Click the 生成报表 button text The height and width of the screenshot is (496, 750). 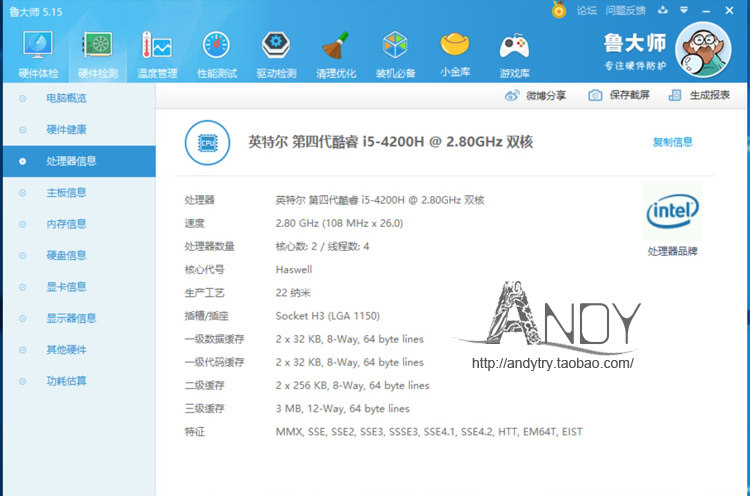(710, 95)
